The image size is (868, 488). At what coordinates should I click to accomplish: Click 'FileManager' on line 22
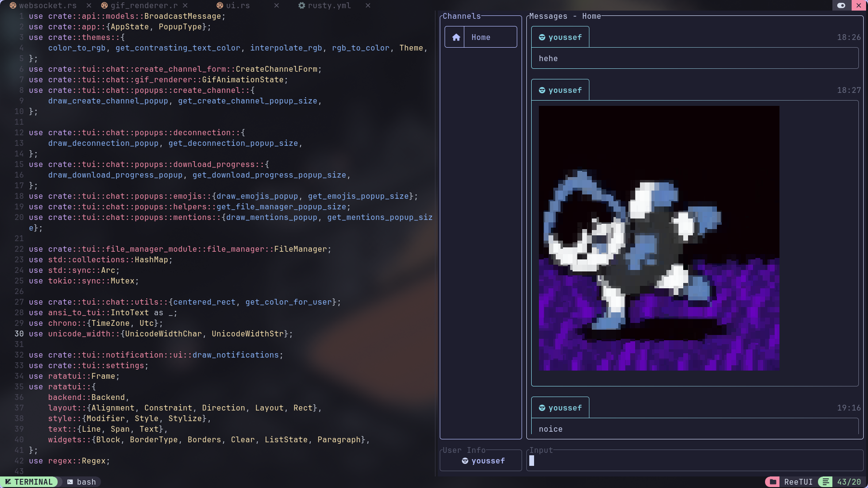tap(300, 249)
